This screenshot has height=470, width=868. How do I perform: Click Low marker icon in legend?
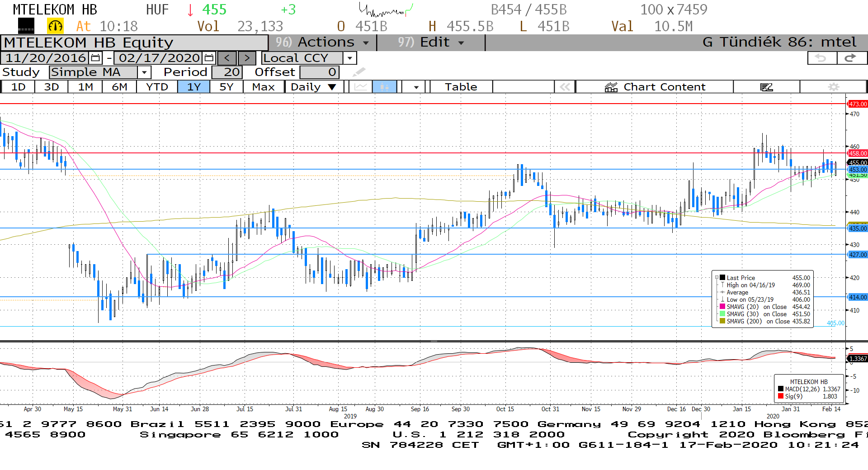(x=722, y=299)
